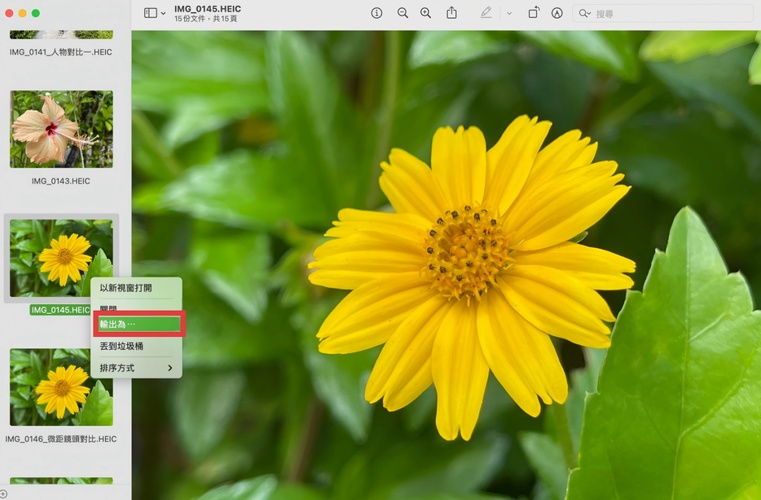
Task: Zoom out using the magnifier minus icon
Action: 402,13
